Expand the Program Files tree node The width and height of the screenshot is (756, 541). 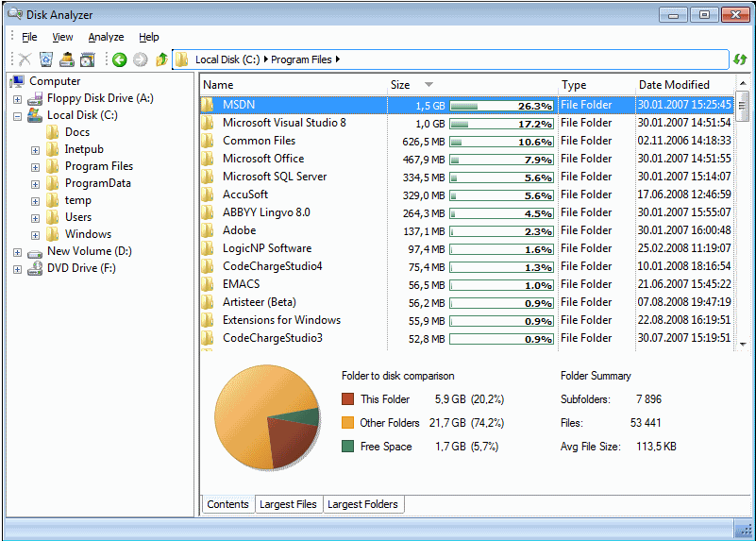pos(35,167)
